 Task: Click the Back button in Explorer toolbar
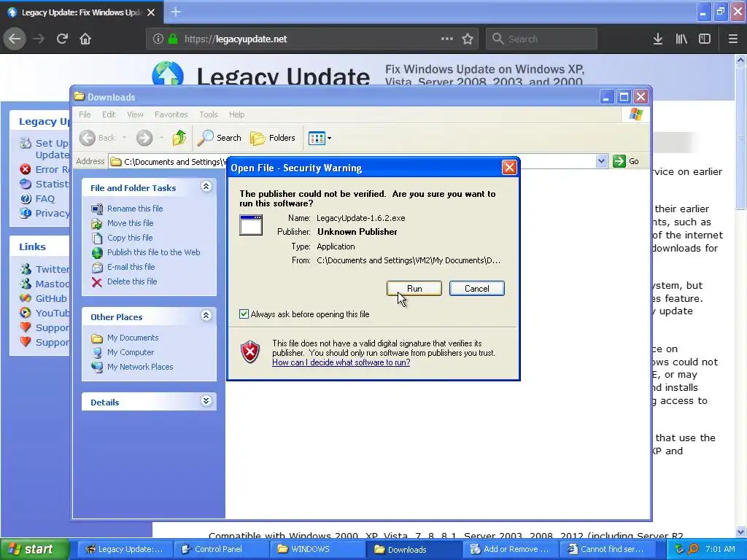click(97, 138)
